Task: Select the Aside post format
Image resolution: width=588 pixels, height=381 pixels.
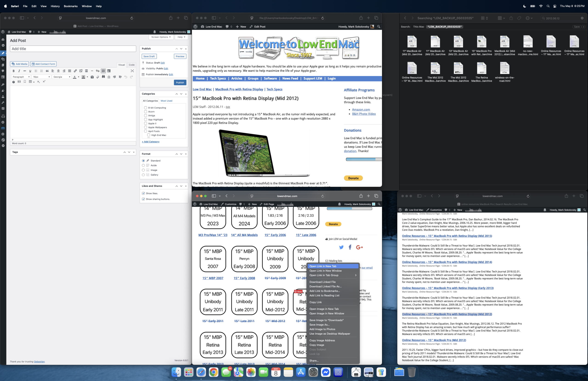Action: [143, 166]
